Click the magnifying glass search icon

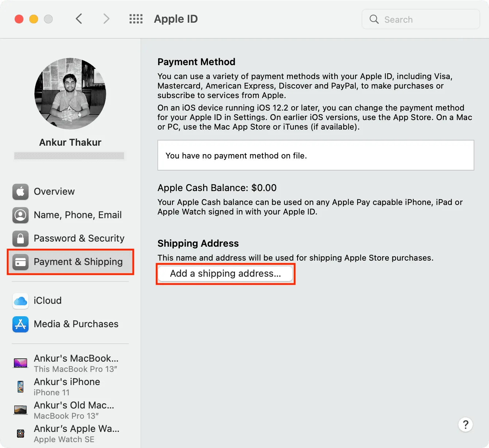point(374,19)
